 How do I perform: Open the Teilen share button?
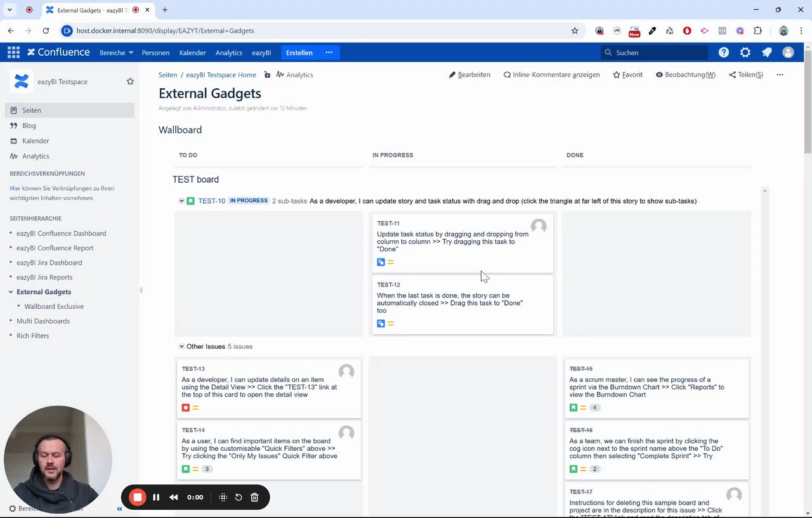coord(746,75)
